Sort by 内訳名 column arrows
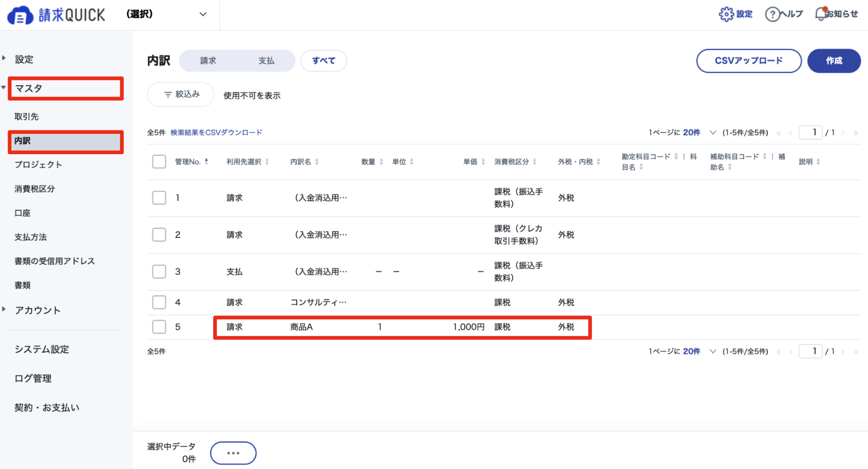This screenshot has height=469, width=868. coord(317,162)
